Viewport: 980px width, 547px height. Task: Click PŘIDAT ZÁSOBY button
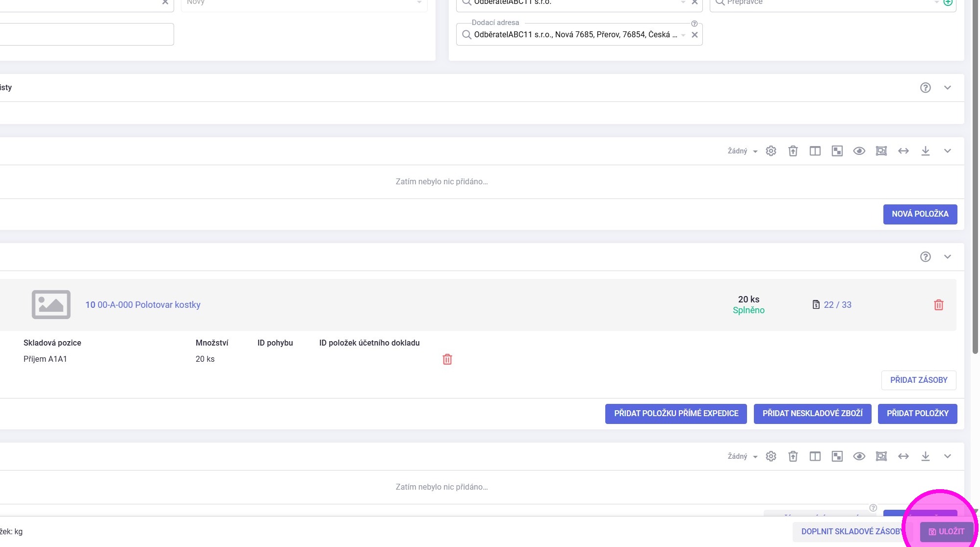(919, 380)
